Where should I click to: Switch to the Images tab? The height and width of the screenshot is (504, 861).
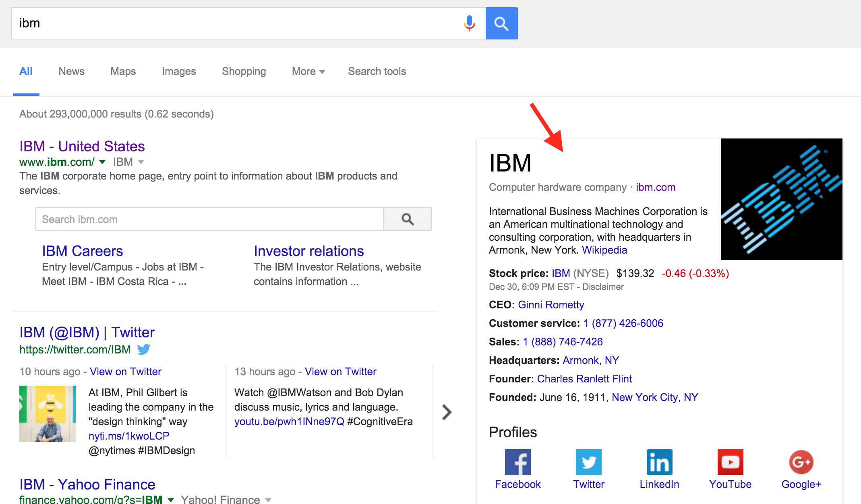pos(179,72)
